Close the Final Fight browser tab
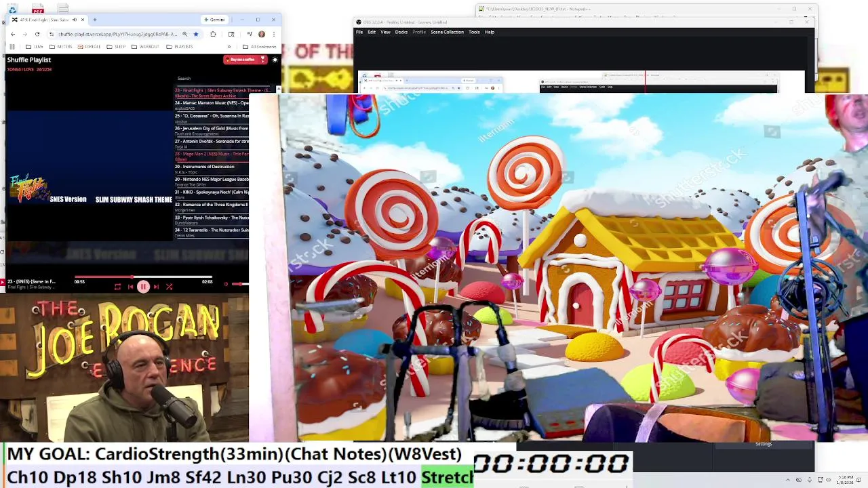Image resolution: width=868 pixels, height=488 pixels. (x=83, y=20)
